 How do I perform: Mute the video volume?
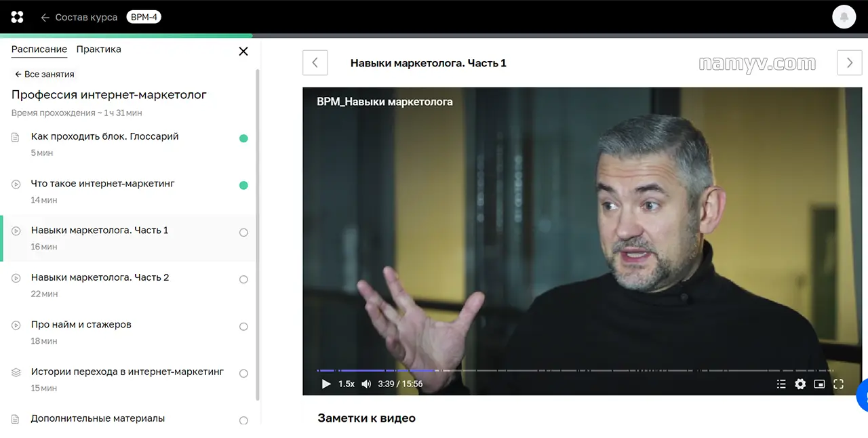366,384
